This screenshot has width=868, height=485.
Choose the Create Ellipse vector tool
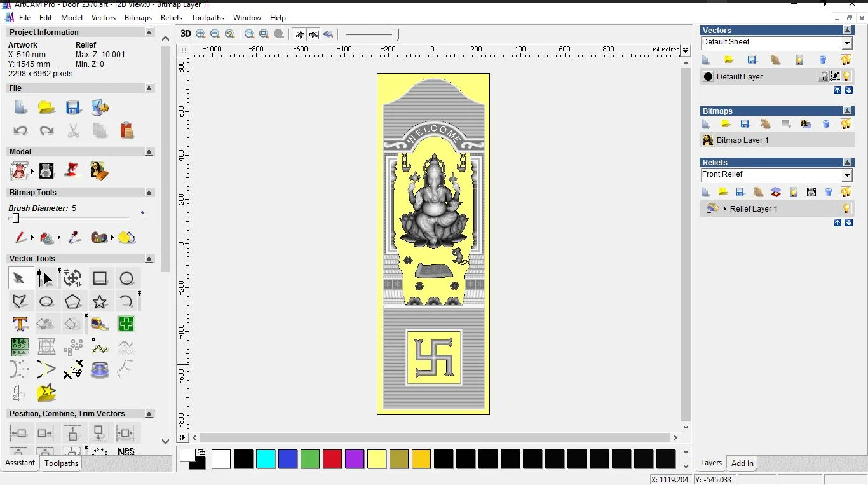coord(46,301)
